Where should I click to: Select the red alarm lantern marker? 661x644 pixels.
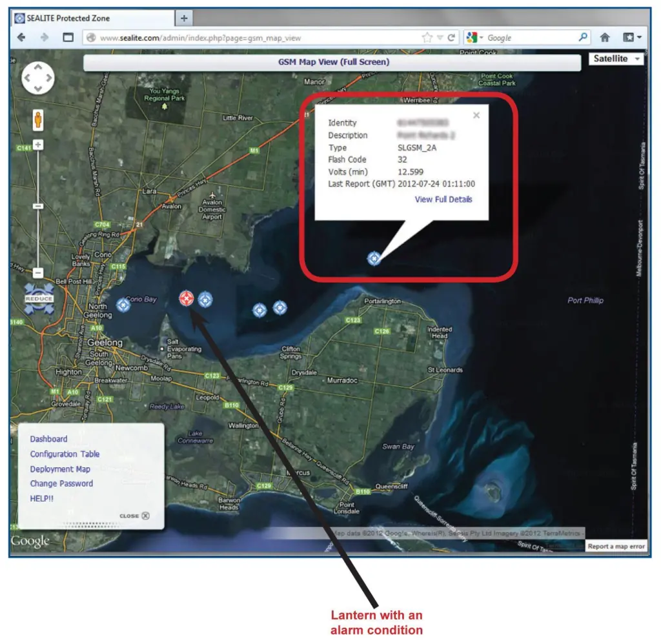[x=187, y=298]
